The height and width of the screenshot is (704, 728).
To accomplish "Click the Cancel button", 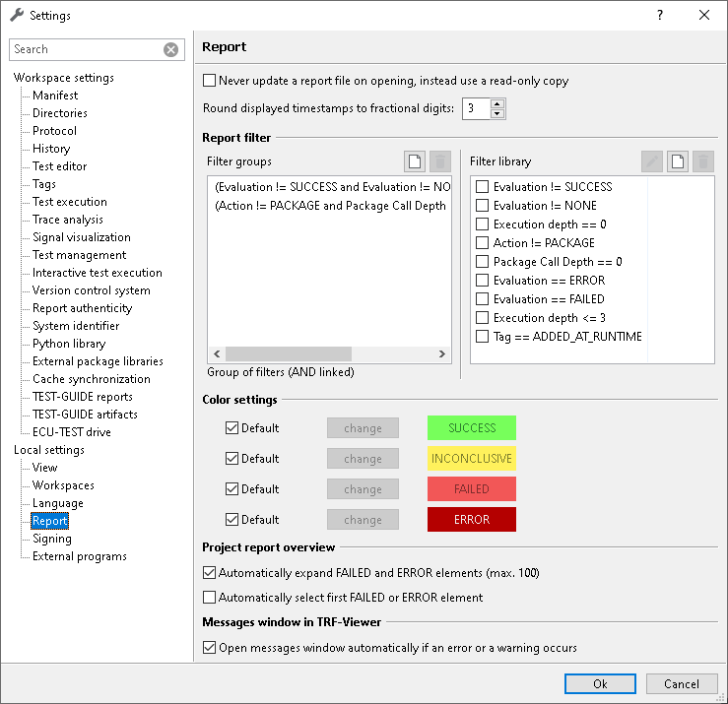I will [681, 683].
